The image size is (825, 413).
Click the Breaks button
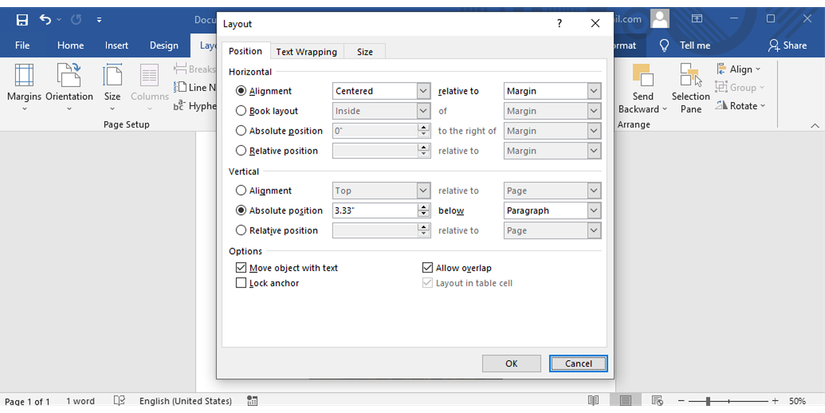coord(194,69)
